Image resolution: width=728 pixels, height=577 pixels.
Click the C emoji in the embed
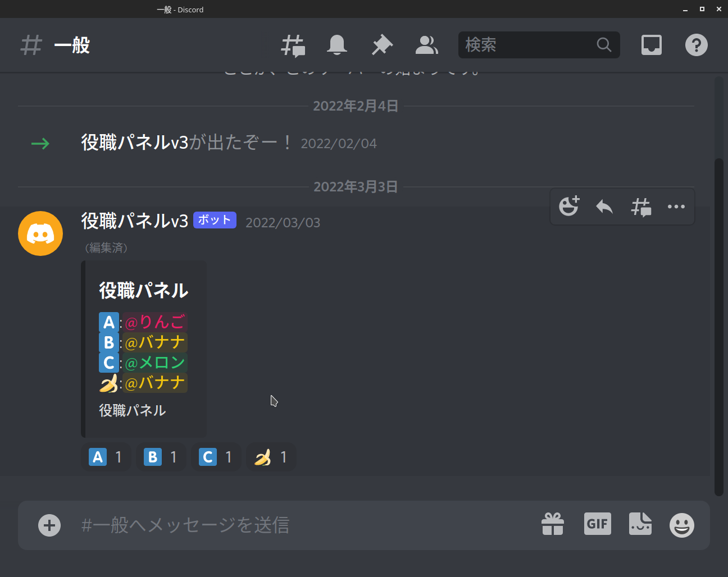109,363
